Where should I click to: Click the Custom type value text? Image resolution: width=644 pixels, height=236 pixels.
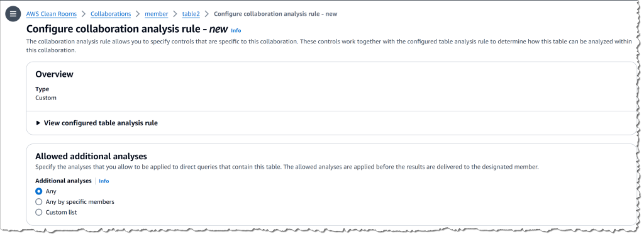46,98
